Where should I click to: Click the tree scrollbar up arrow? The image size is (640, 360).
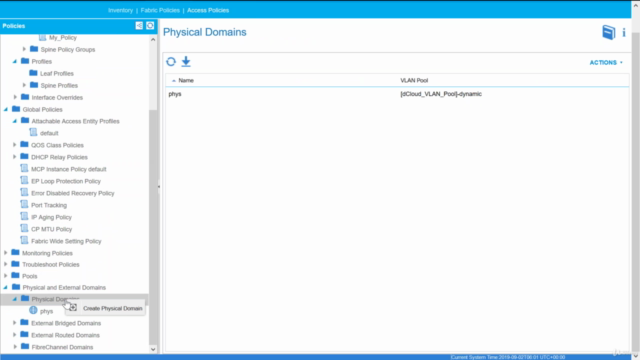[153, 39]
